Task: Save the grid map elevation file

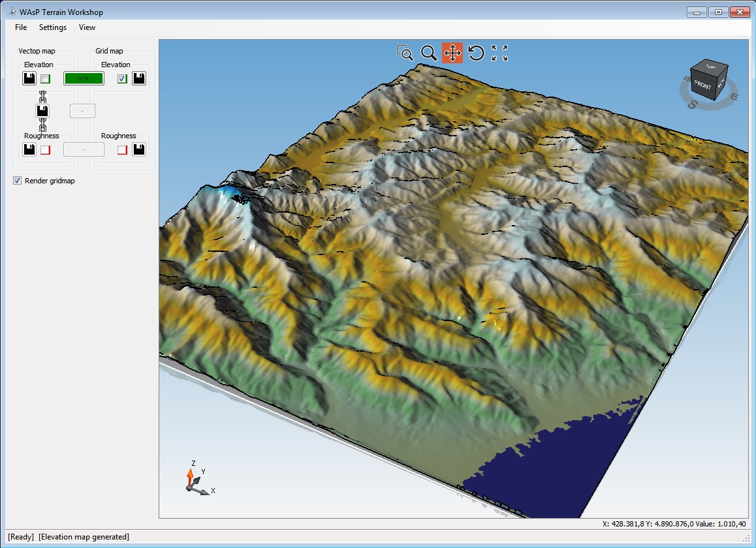Action: (x=139, y=78)
